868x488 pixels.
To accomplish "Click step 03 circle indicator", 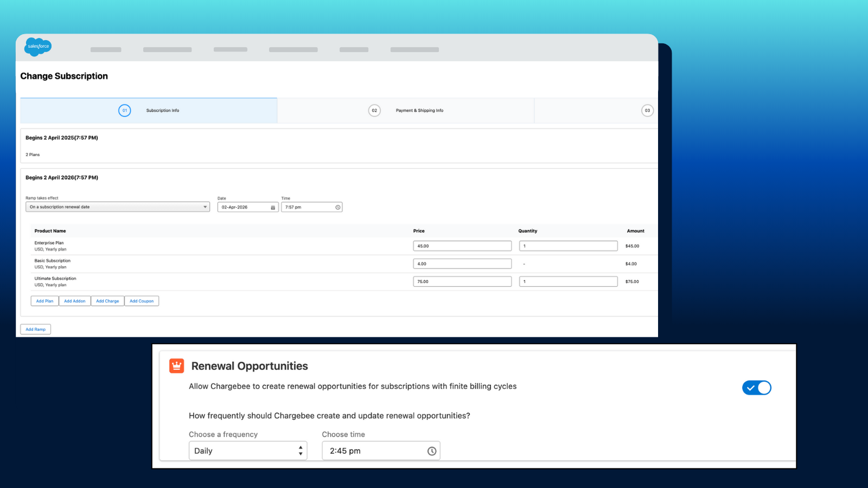I will pos(647,111).
